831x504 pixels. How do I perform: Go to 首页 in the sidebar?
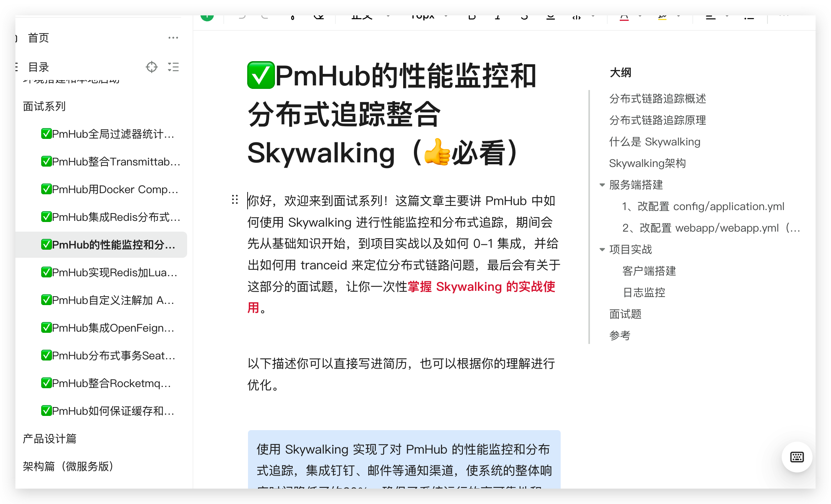pyautogui.click(x=39, y=38)
